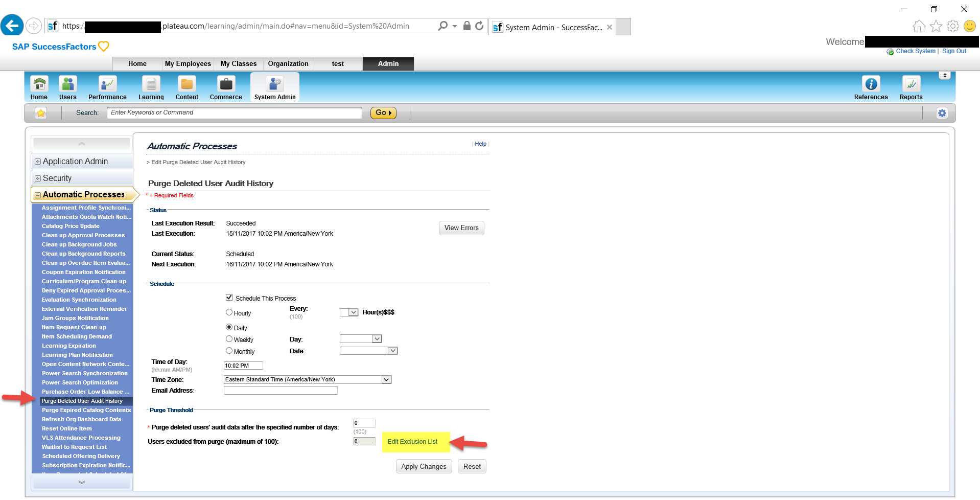Screen dimensions: 980x500
Task: Switch to My Employees tab
Action: click(188, 64)
